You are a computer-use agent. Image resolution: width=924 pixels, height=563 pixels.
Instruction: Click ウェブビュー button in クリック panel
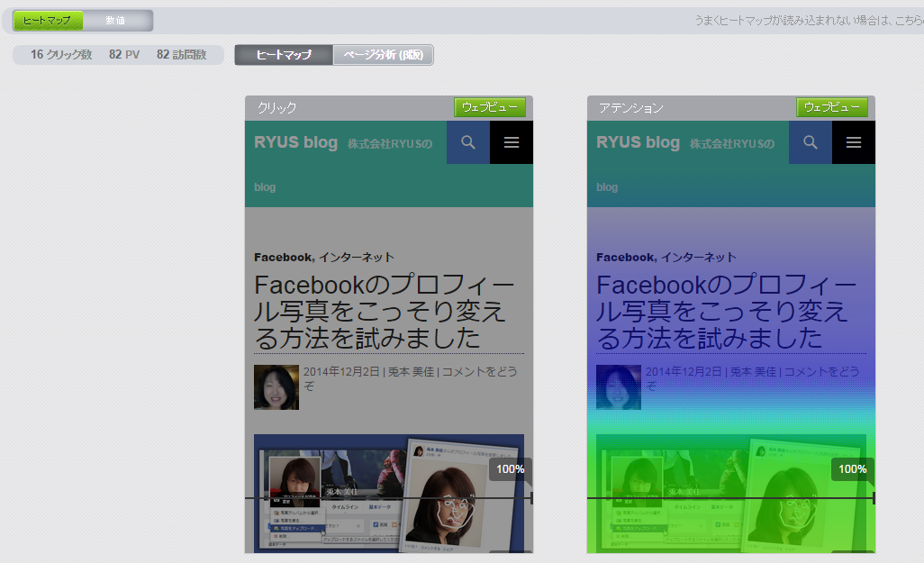pyautogui.click(x=490, y=107)
